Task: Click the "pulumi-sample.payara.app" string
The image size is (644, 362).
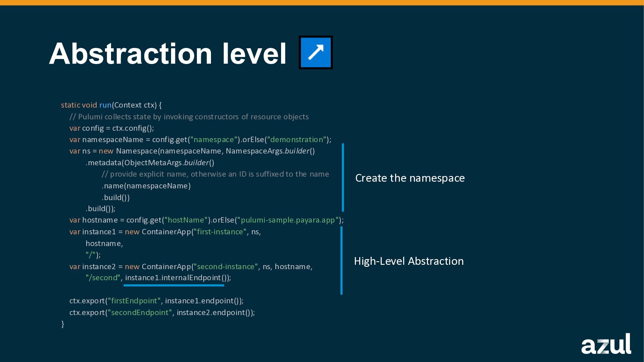Action: (x=288, y=220)
